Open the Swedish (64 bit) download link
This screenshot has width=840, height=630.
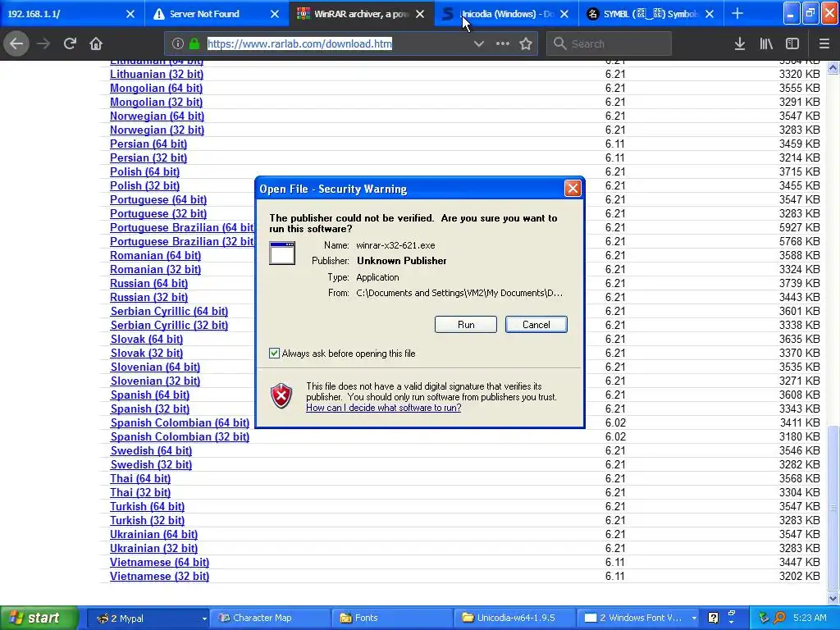(151, 450)
